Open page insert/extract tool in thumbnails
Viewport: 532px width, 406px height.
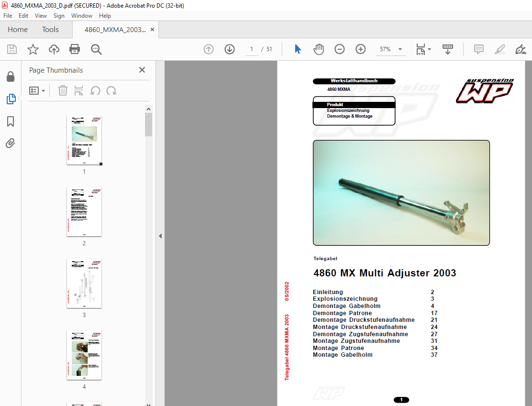pyautogui.click(x=79, y=90)
